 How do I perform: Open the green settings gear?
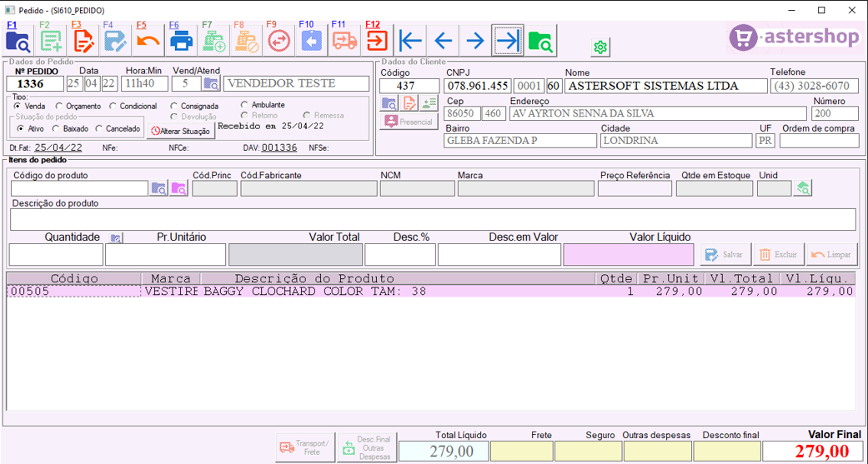[600, 48]
